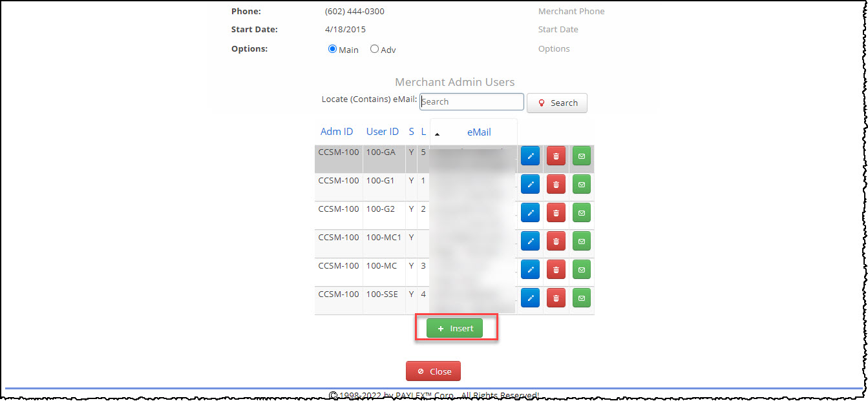The width and height of the screenshot is (868, 401).
Task: Delete the 100-MC user row
Action: click(556, 269)
